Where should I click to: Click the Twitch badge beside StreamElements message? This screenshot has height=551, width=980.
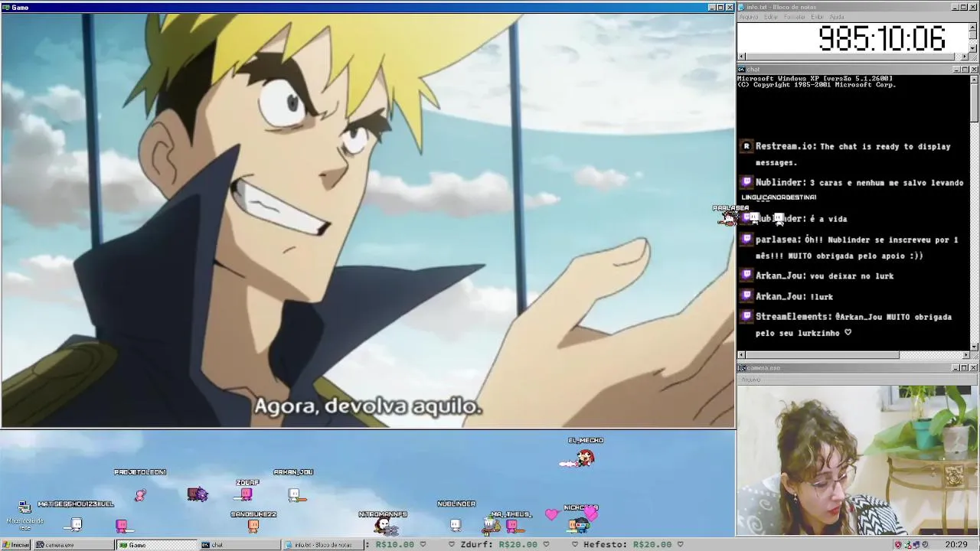[746, 316]
